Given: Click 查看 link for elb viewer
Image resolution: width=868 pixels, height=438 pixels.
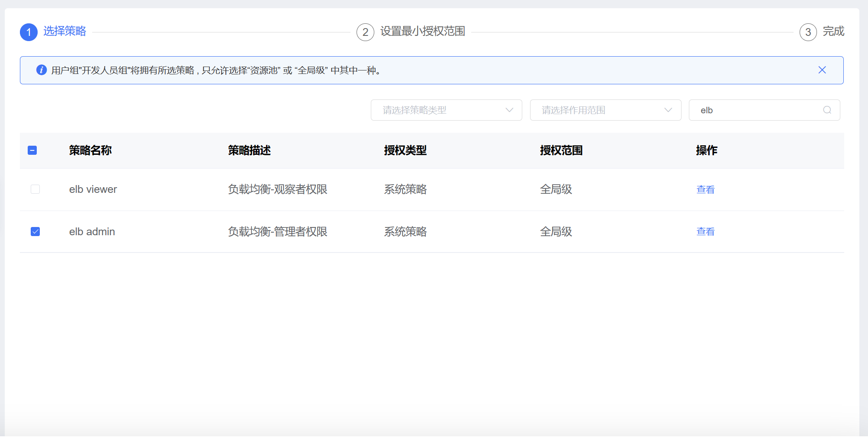Looking at the screenshot, I should [705, 189].
